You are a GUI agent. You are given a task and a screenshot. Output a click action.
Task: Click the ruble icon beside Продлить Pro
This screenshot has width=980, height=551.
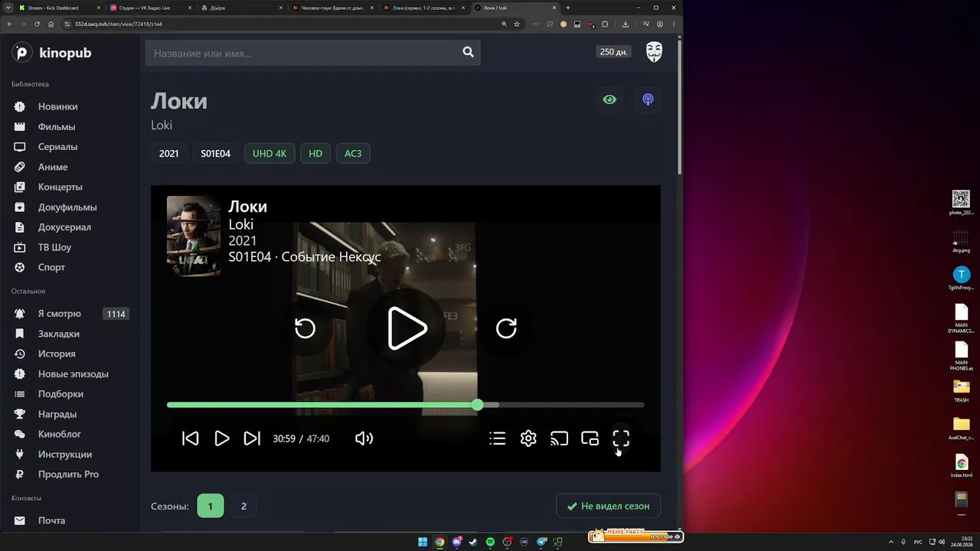21,474
